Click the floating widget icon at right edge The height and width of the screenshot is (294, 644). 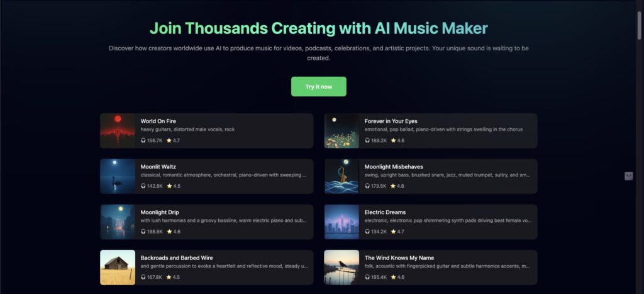point(629,176)
